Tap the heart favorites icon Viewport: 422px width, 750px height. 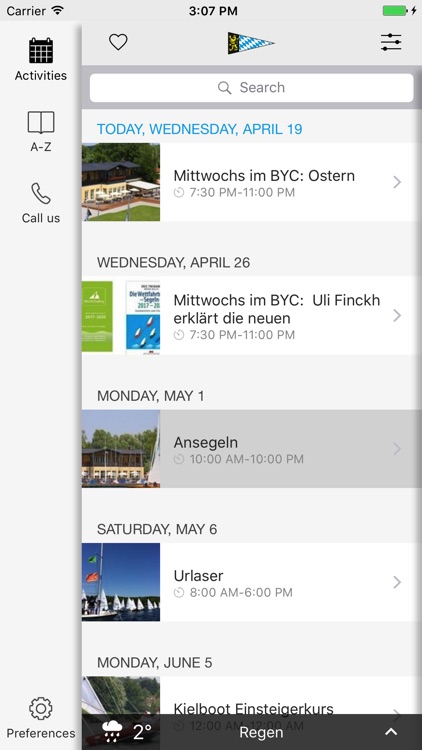tap(118, 42)
